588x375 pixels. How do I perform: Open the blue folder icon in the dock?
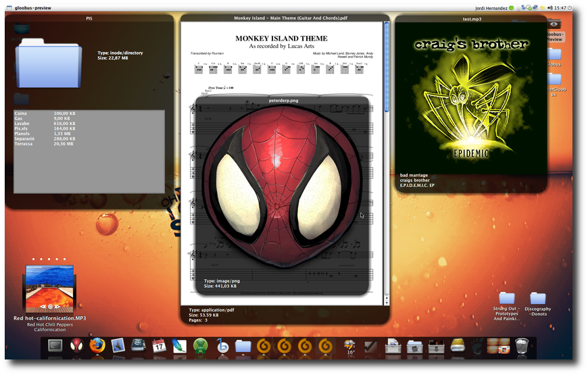(243, 346)
